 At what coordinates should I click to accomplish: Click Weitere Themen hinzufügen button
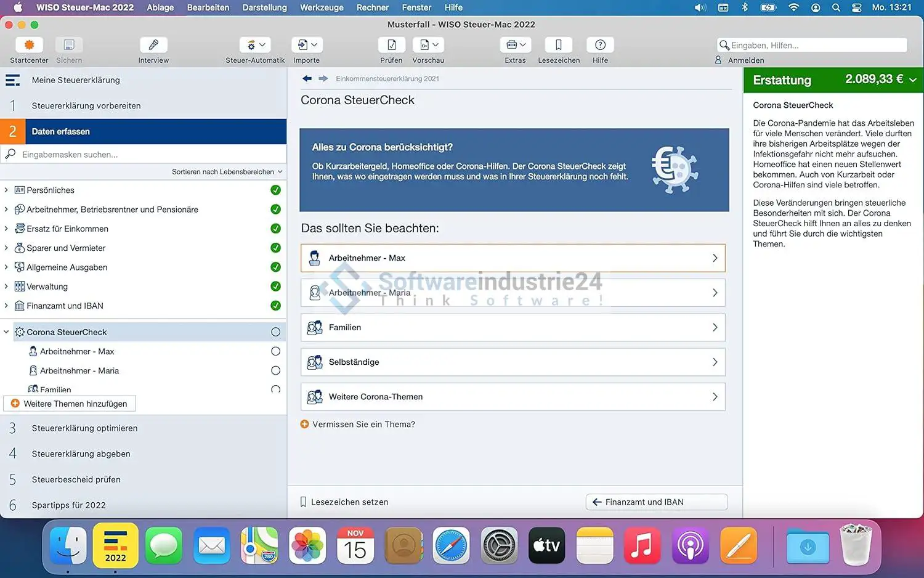click(70, 404)
